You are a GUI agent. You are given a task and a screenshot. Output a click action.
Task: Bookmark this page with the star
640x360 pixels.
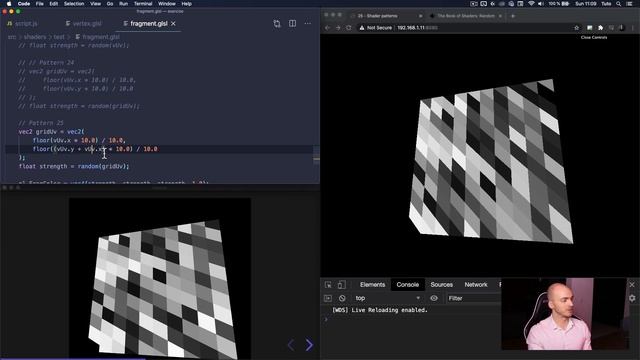(x=577, y=28)
